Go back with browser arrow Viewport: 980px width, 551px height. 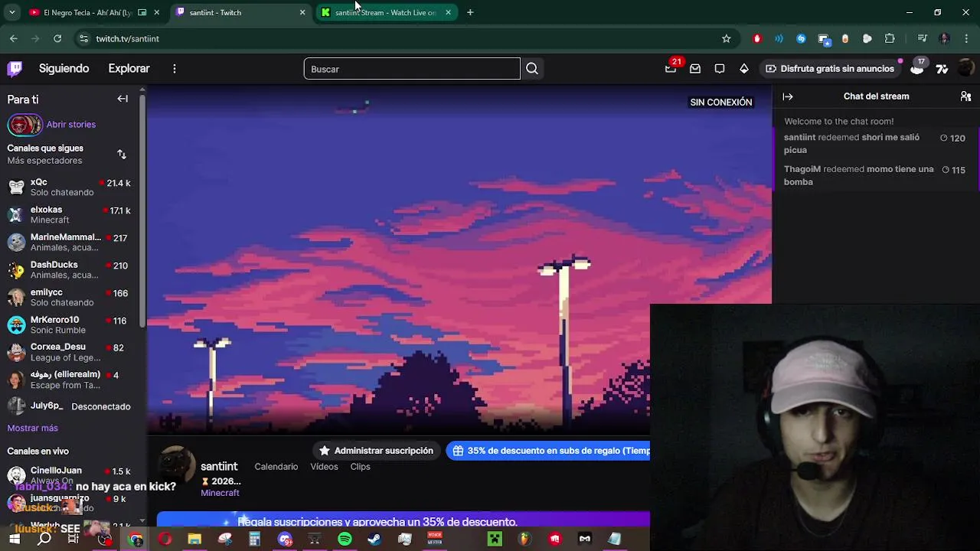click(x=14, y=38)
